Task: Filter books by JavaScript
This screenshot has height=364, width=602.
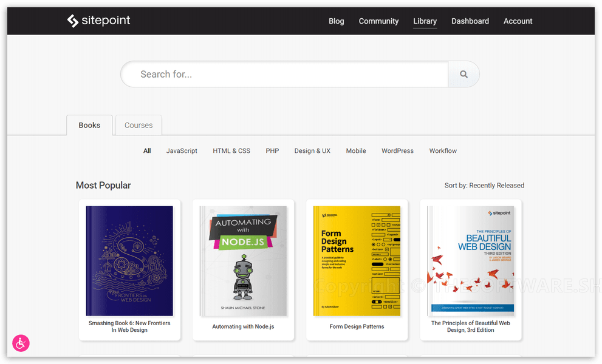Action: point(182,150)
